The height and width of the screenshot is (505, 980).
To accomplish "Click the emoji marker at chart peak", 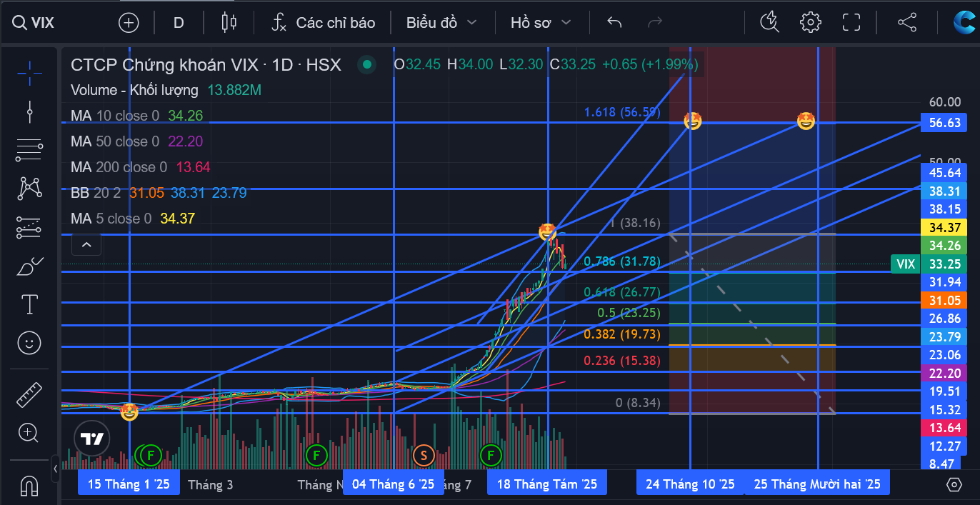I will (547, 231).
